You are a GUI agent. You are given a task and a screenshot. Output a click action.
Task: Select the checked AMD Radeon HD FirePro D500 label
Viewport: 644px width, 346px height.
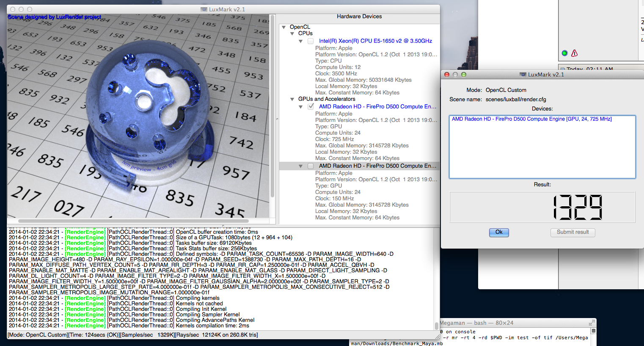tap(377, 107)
